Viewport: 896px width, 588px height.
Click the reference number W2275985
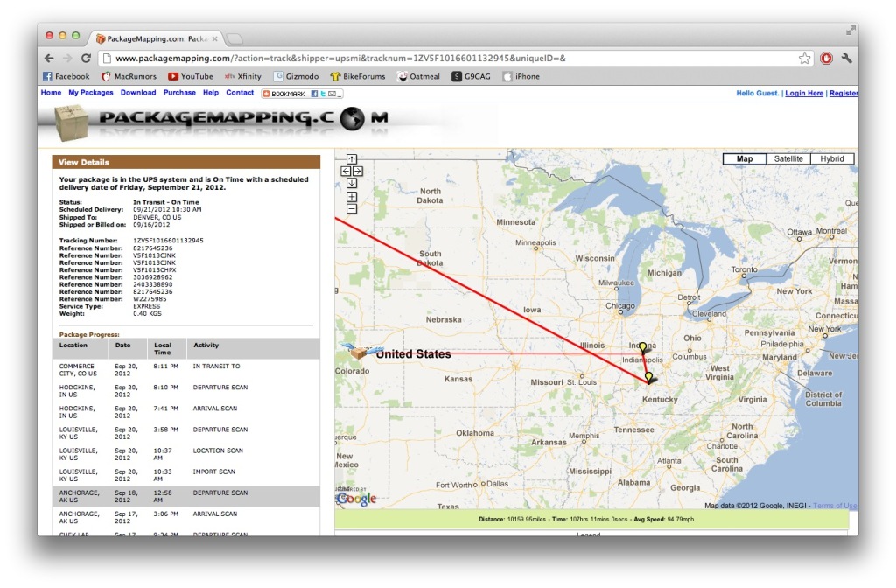click(x=150, y=299)
